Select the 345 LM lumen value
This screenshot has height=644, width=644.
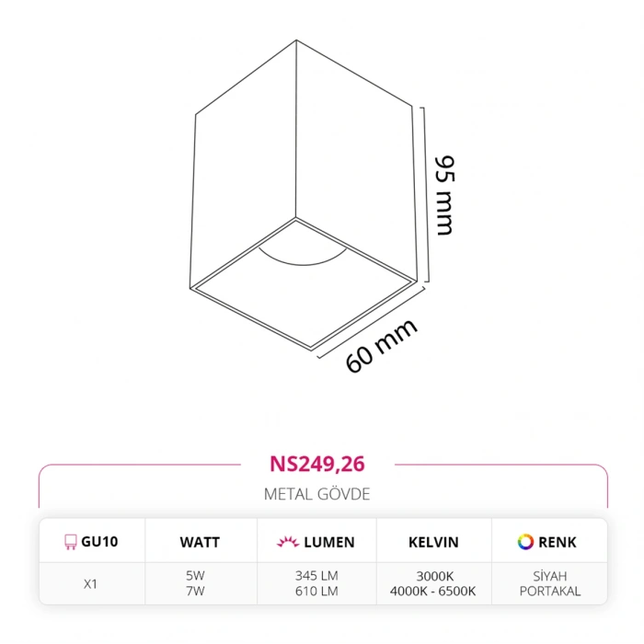pos(316,576)
